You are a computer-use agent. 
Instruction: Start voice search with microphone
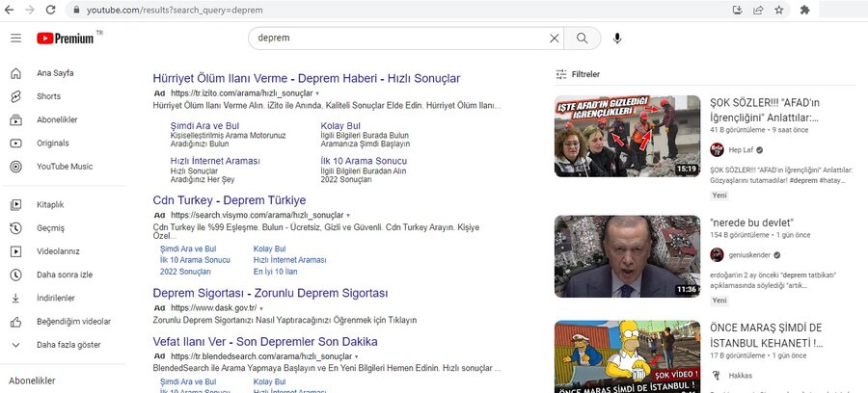(617, 39)
